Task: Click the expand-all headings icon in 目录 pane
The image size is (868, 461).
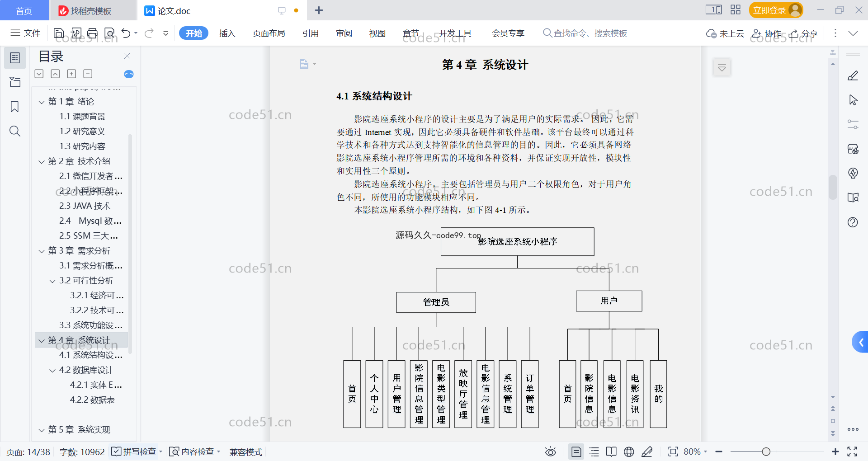Action: coord(39,74)
